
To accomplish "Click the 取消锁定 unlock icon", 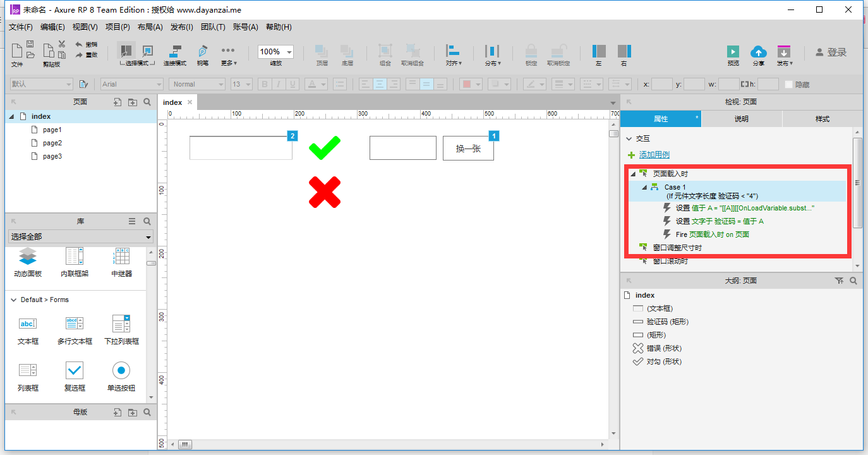I will coord(558,51).
